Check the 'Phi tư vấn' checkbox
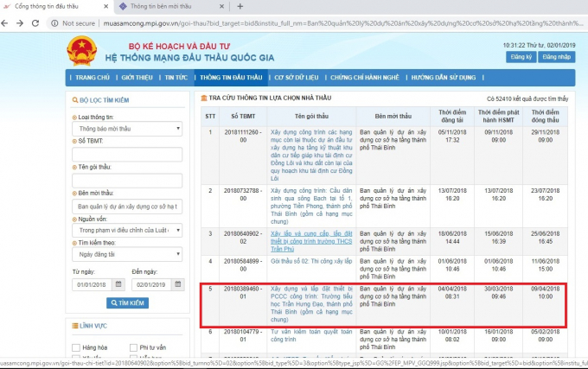Image resolution: width=588 pixels, height=369 pixels. [133, 347]
